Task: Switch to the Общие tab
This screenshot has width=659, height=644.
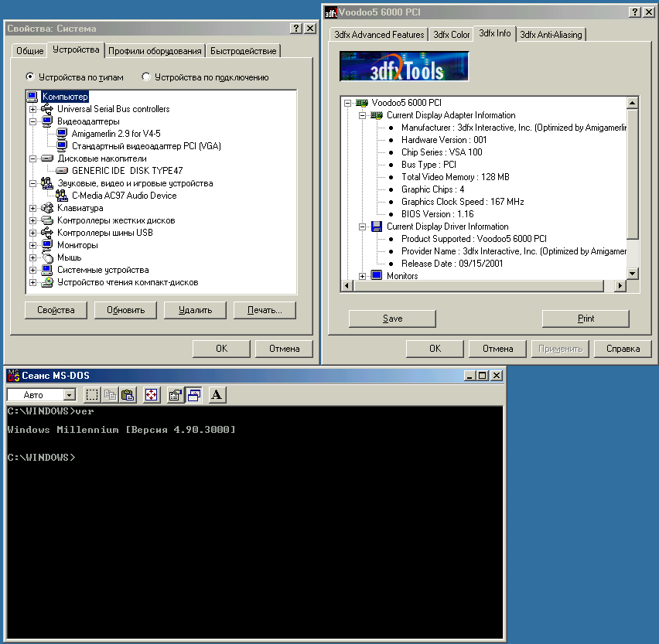Action: coord(29,51)
